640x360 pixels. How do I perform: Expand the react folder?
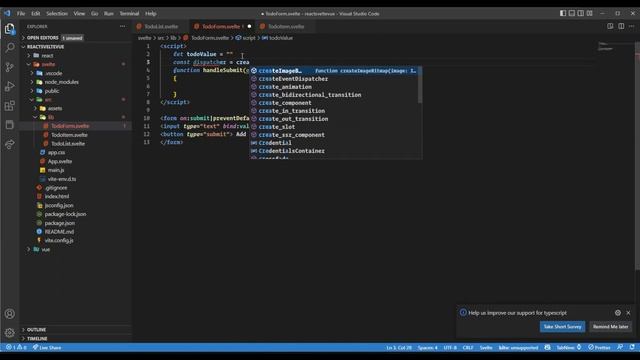click(x=77, y=56)
